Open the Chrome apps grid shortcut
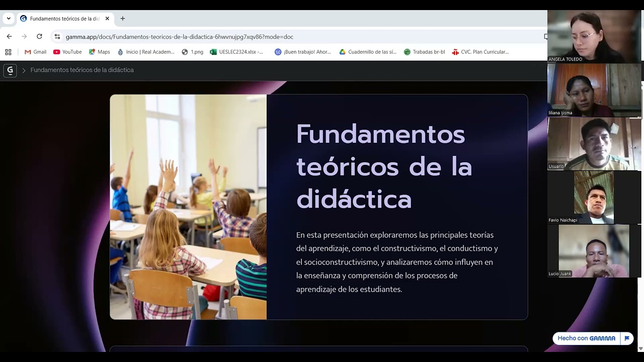644x362 pixels. [8, 52]
